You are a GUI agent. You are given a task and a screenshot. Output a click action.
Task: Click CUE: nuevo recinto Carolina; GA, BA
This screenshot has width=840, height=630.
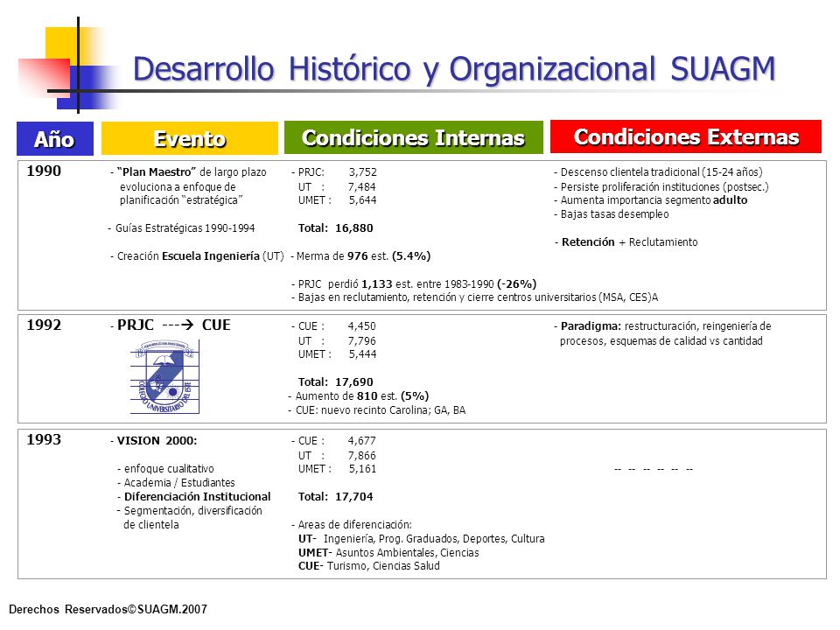pyautogui.click(x=377, y=409)
